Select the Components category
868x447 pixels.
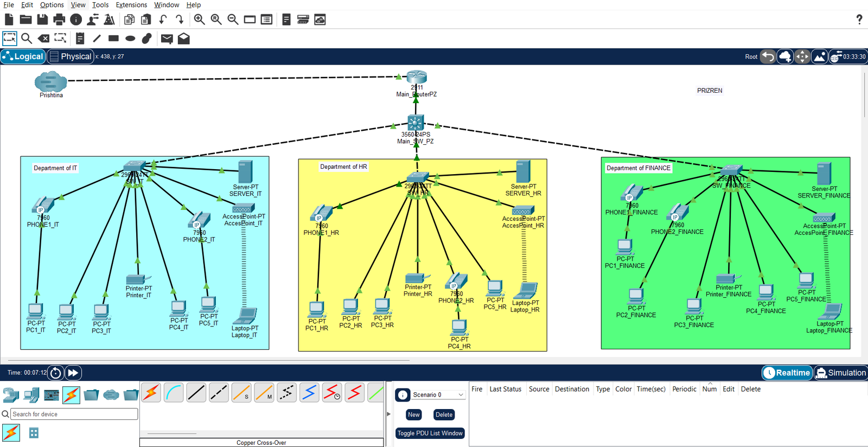pyautogui.click(x=52, y=395)
